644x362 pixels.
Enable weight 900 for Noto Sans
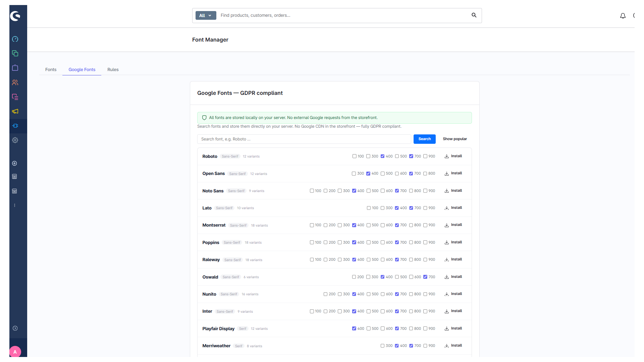[425, 191]
